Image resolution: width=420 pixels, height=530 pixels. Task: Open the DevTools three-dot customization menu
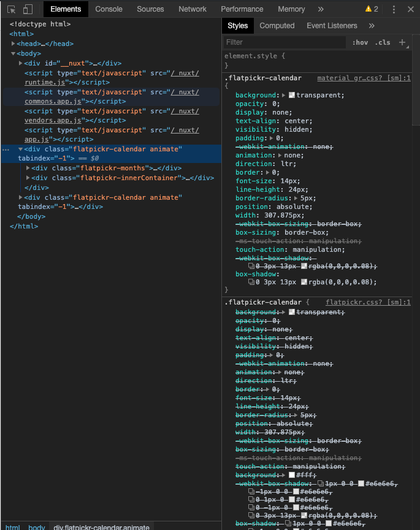(394, 9)
